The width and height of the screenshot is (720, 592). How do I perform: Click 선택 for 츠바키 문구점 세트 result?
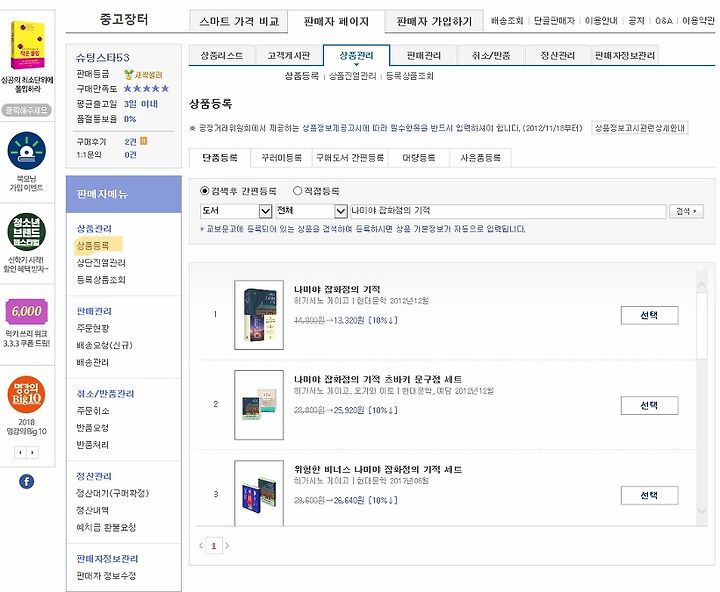point(649,405)
